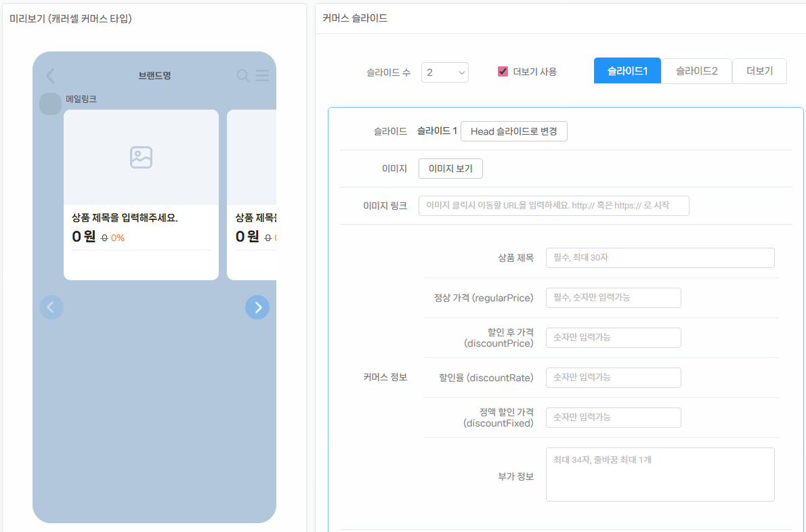Viewport: 806px width, 532px height.
Task: Click the gray brand avatar beside 메일링크
Action: coord(50,104)
